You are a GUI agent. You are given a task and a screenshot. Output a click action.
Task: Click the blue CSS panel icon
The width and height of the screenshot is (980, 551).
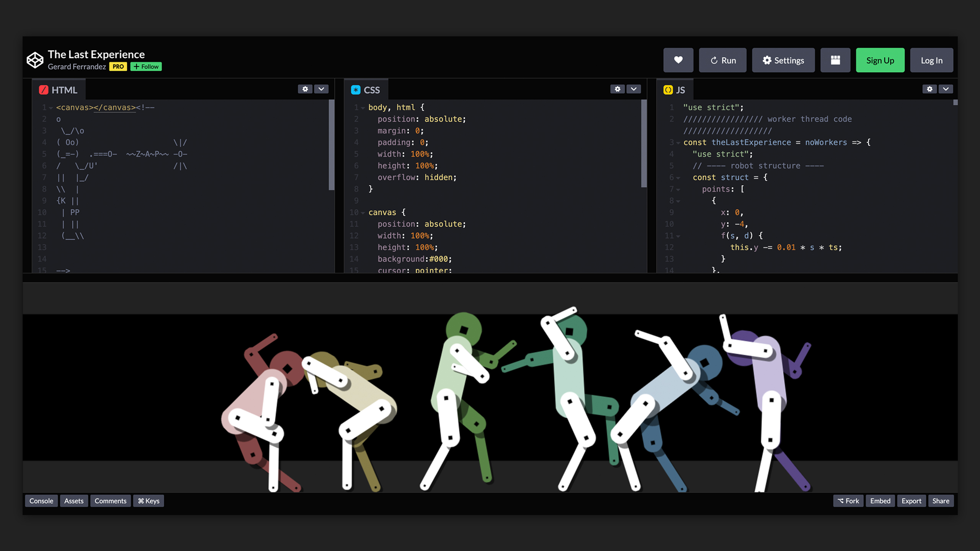pos(356,90)
